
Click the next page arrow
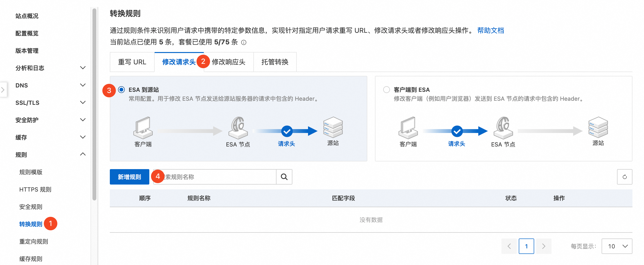(544, 246)
